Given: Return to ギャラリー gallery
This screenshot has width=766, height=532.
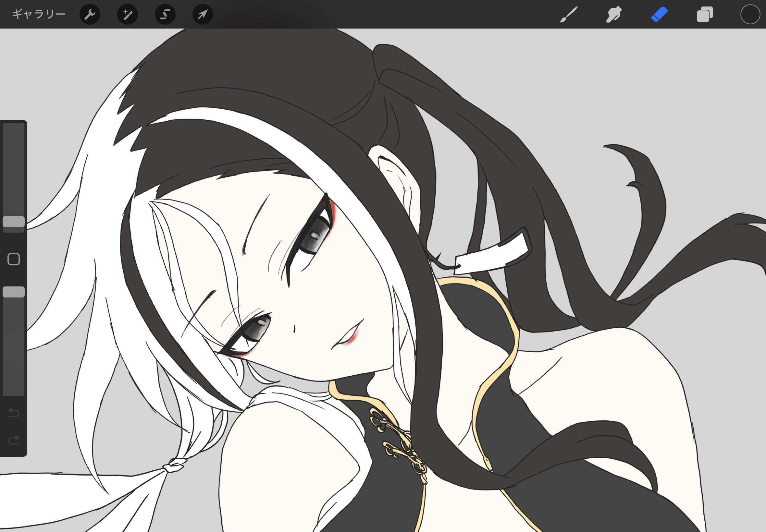Looking at the screenshot, I should click(39, 14).
